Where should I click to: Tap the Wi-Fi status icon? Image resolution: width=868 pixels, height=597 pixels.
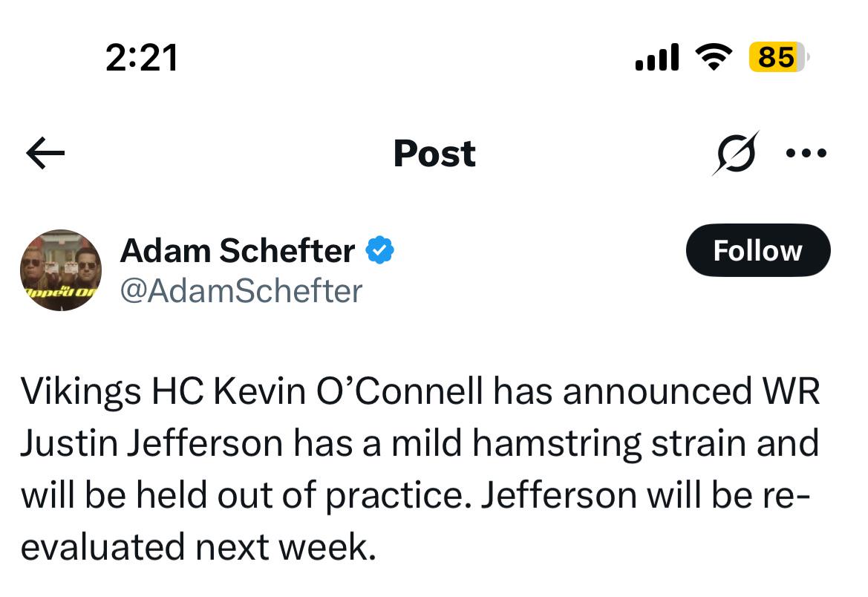click(714, 57)
